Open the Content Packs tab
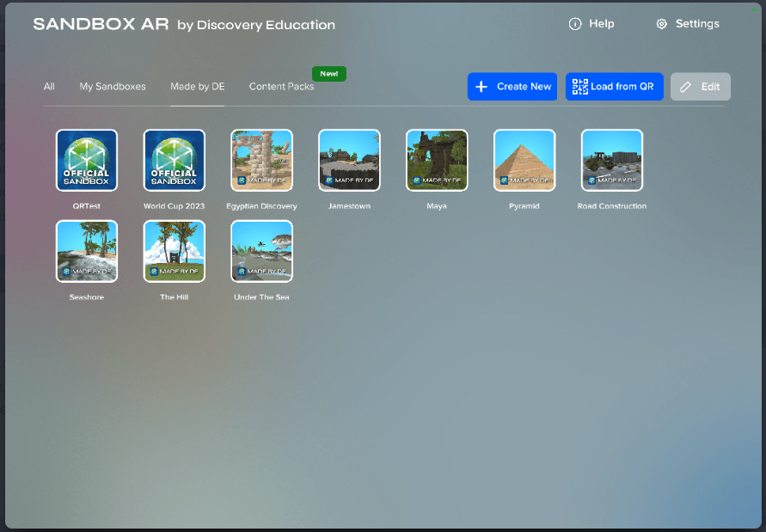The image size is (766, 532). [x=281, y=87]
